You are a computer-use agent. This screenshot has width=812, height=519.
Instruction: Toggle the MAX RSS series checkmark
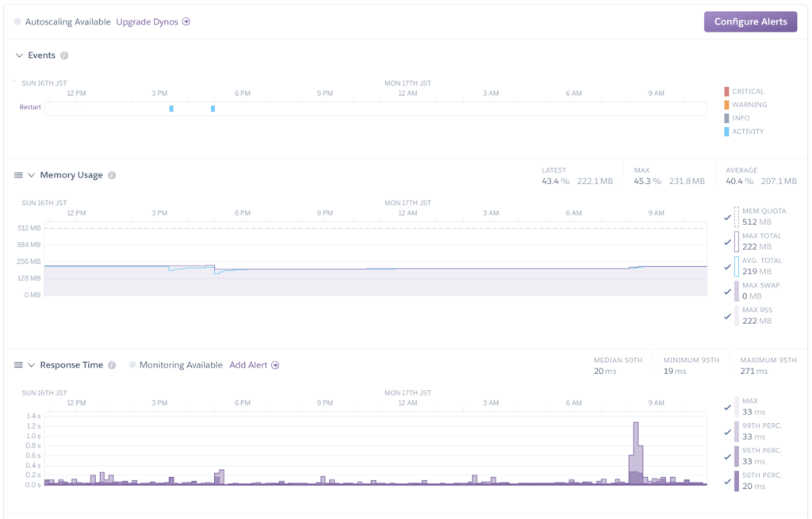pyautogui.click(x=728, y=316)
